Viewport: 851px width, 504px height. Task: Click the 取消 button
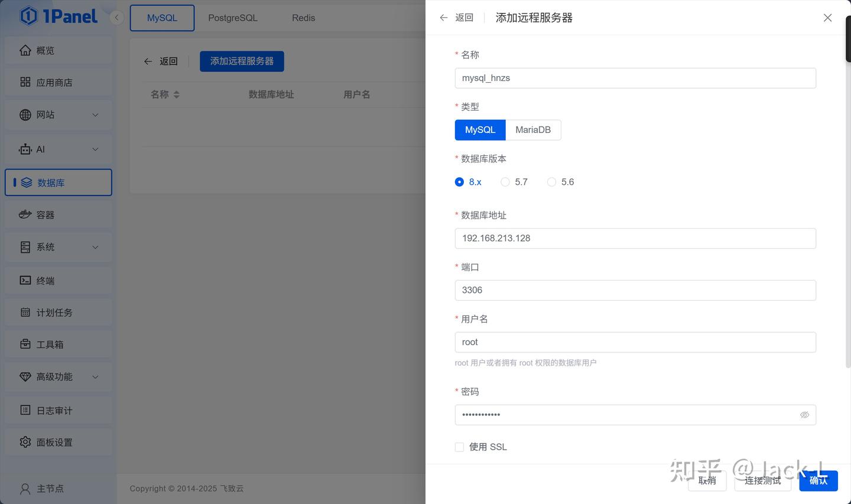tap(707, 480)
